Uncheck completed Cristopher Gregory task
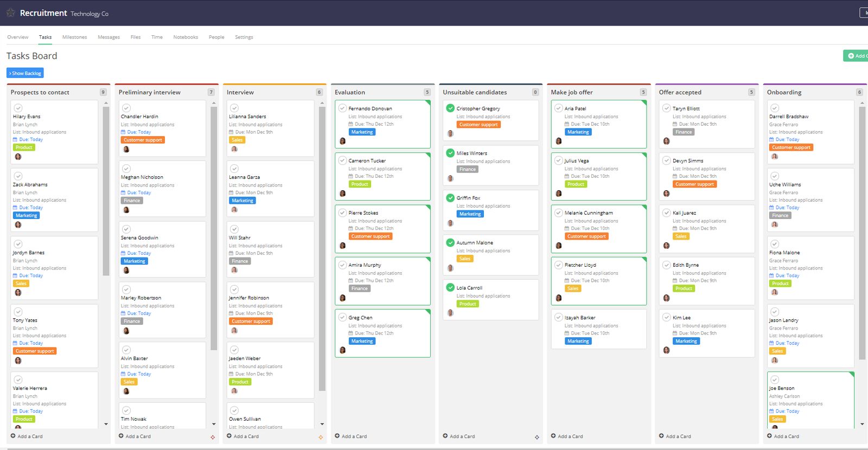 (450, 108)
